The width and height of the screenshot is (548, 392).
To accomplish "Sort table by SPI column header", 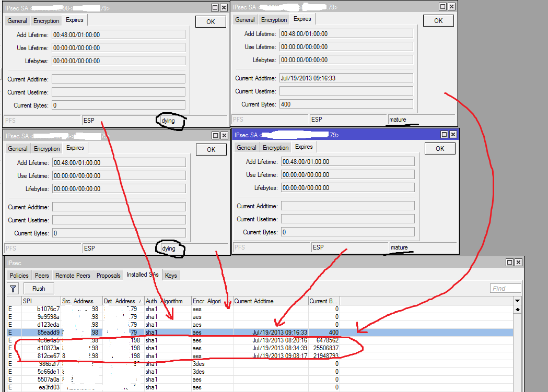I will click(x=41, y=301).
